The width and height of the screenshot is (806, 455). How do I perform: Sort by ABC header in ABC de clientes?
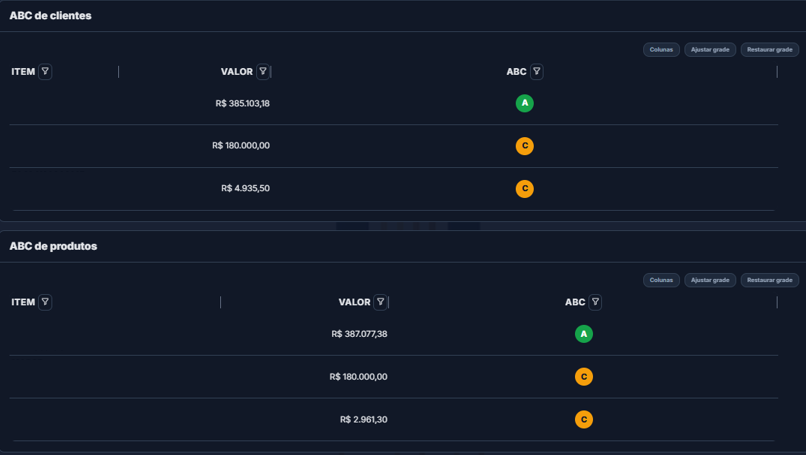pos(516,71)
